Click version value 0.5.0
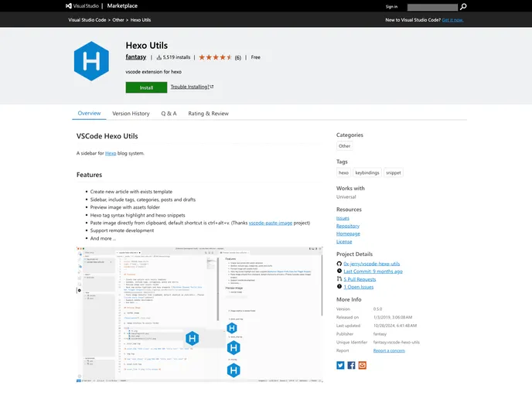The width and height of the screenshot is (532, 396). [377, 309]
